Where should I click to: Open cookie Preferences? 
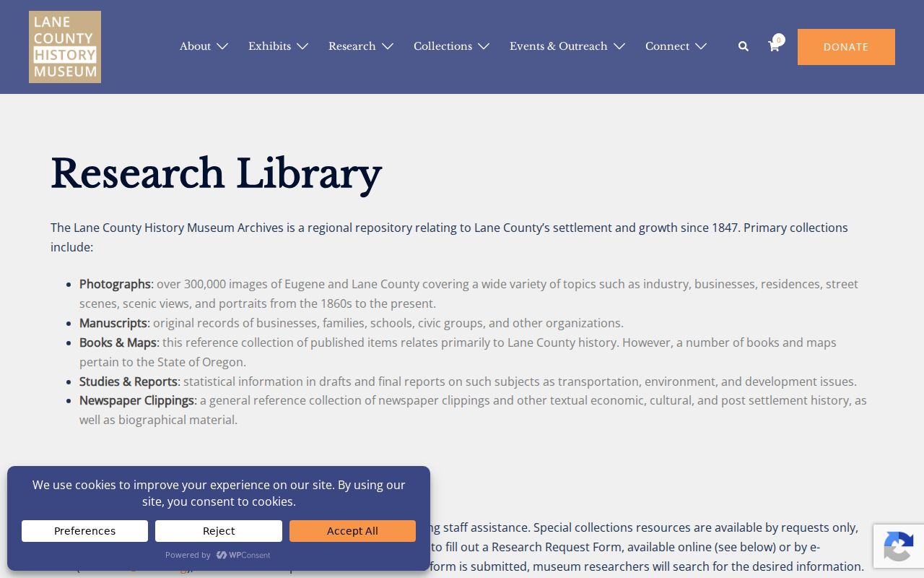pyautogui.click(x=84, y=531)
